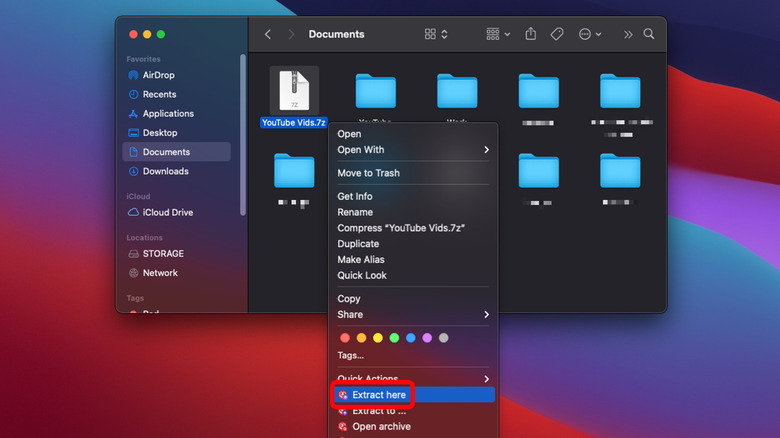Click the back navigation arrow

[268, 34]
